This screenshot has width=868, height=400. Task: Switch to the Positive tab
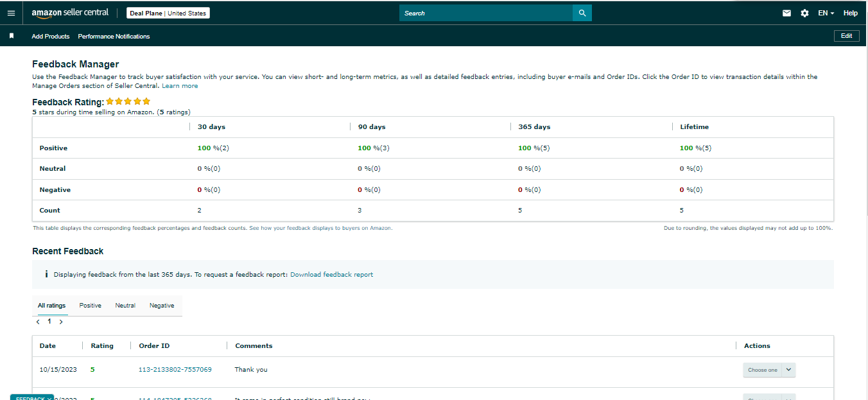pyautogui.click(x=91, y=306)
